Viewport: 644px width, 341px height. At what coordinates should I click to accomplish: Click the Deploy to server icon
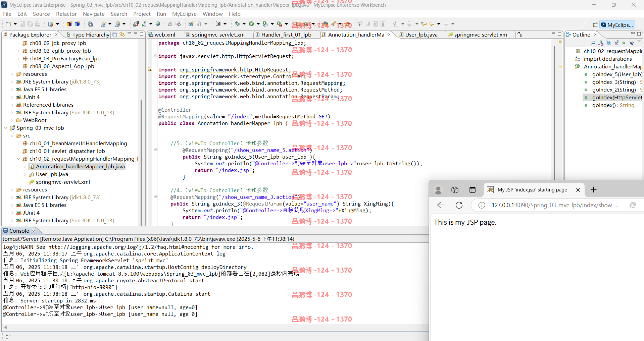(136, 24)
